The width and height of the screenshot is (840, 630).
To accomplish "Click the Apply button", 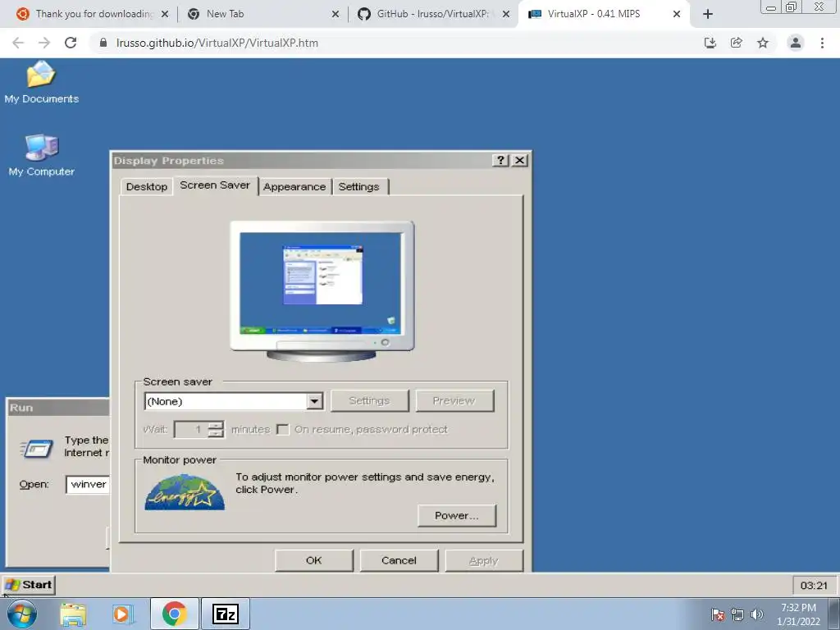I will (x=484, y=560).
